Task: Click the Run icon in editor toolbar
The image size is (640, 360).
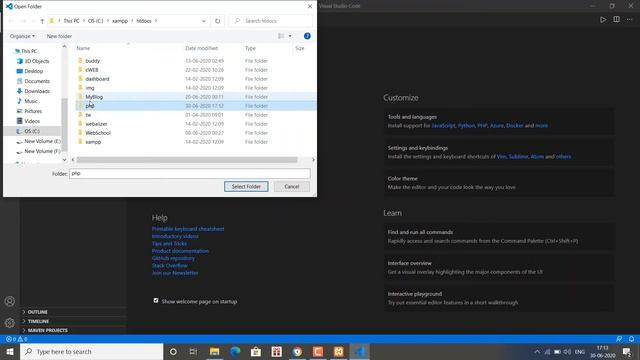Action: [603, 20]
